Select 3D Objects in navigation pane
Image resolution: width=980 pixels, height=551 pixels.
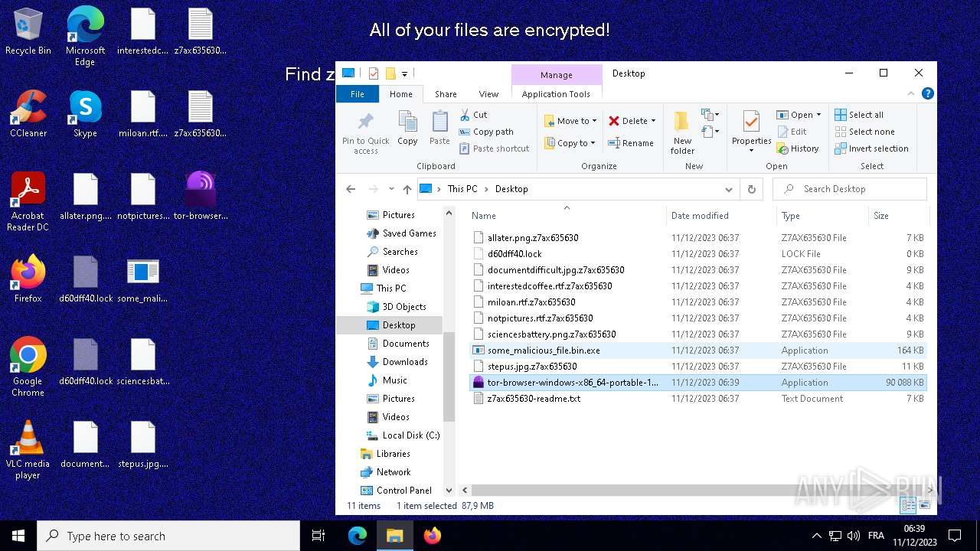pos(404,307)
